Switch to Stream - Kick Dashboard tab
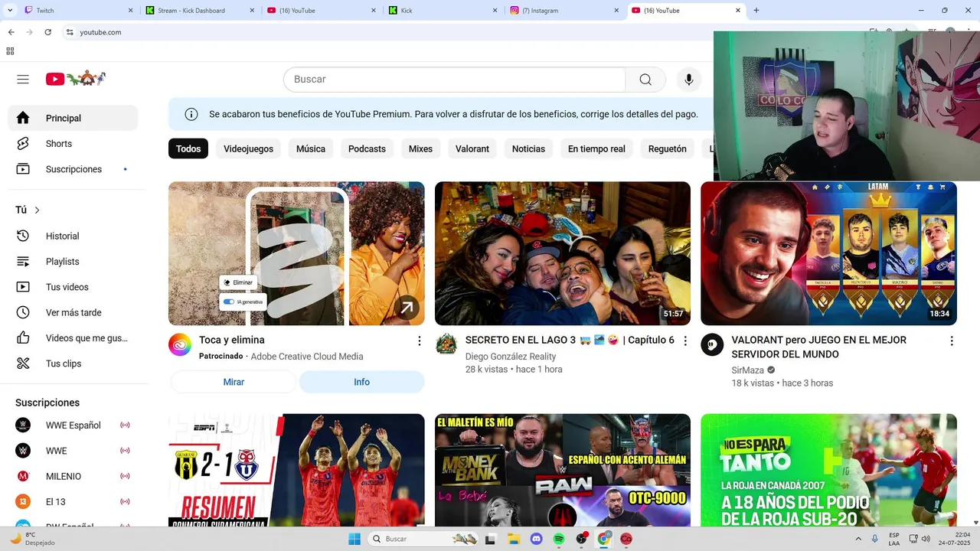 click(201, 11)
